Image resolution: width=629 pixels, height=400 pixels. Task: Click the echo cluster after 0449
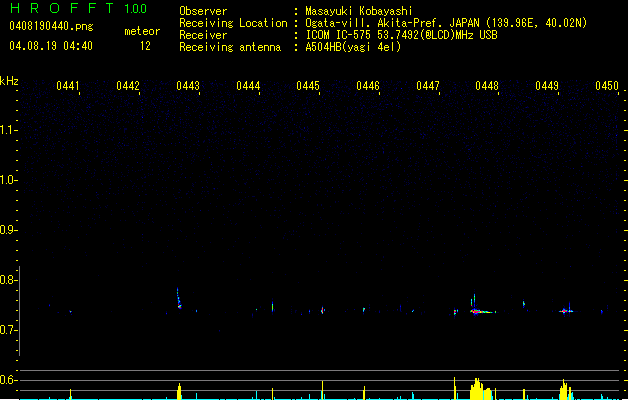click(566, 311)
